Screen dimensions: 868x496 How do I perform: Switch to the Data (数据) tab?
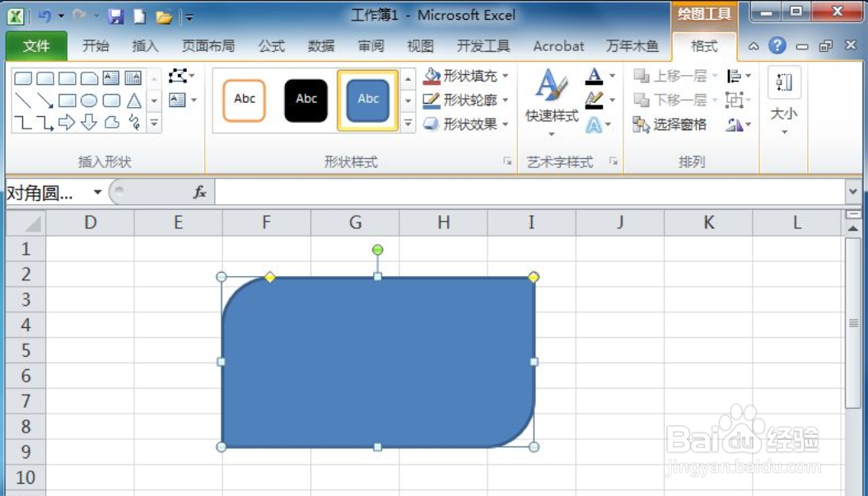(321, 46)
